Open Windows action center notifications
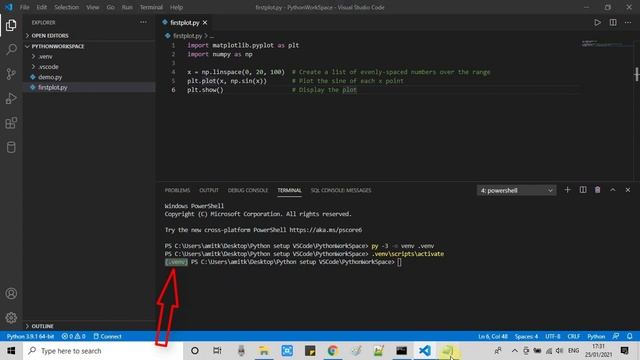This screenshot has width=640, height=360. click(x=624, y=351)
